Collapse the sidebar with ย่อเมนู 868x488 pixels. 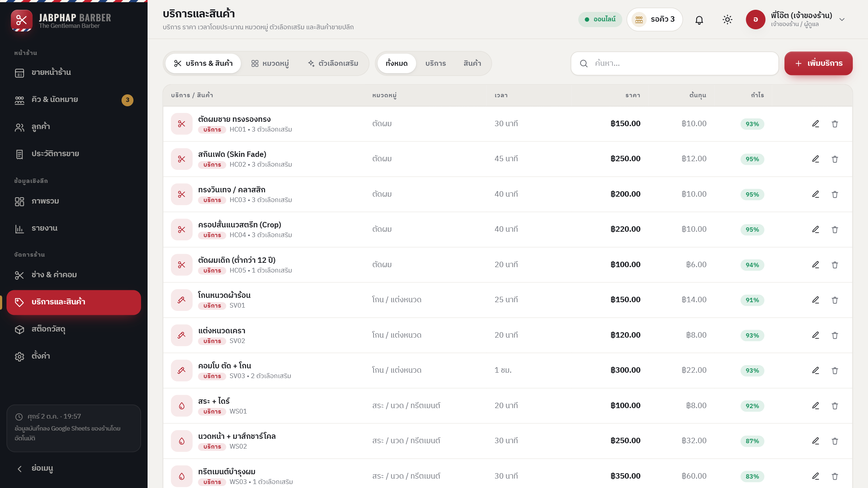(74, 468)
